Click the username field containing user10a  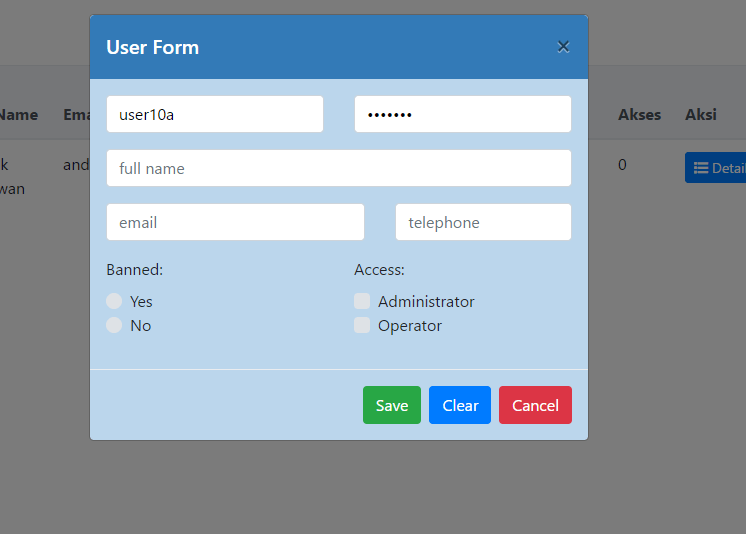pyautogui.click(x=215, y=114)
